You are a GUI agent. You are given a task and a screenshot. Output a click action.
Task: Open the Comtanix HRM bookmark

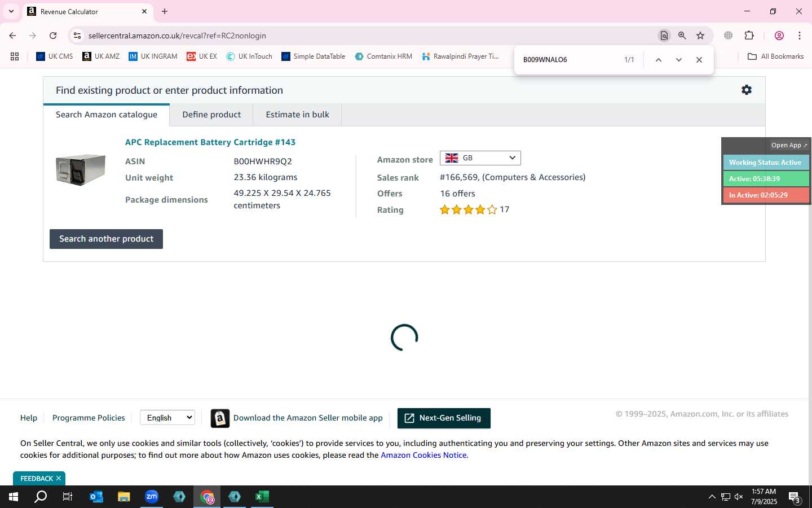[x=383, y=56]
